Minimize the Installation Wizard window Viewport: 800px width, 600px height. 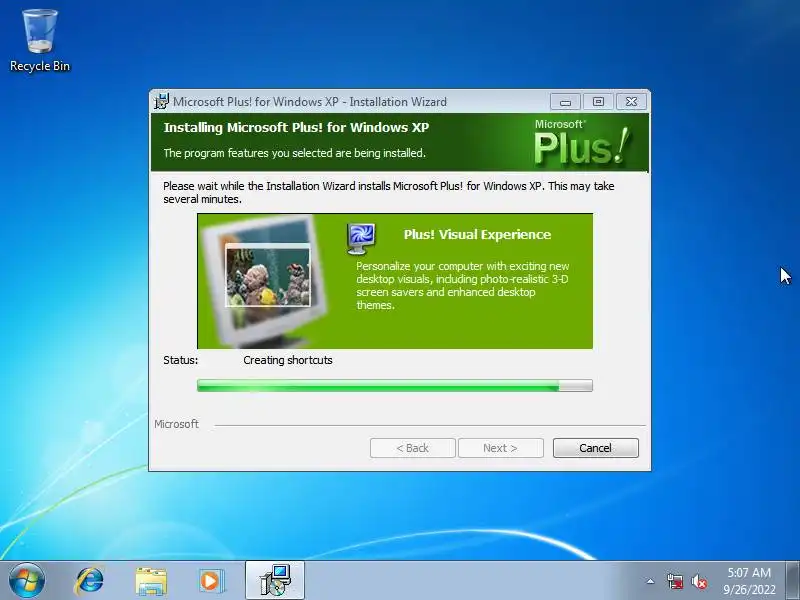point(565,102)
